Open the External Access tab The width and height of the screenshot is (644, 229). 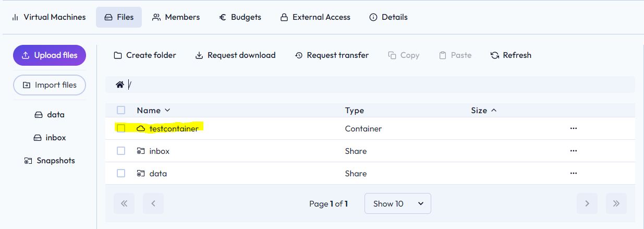pyautogui.click(x=315, y=17)
